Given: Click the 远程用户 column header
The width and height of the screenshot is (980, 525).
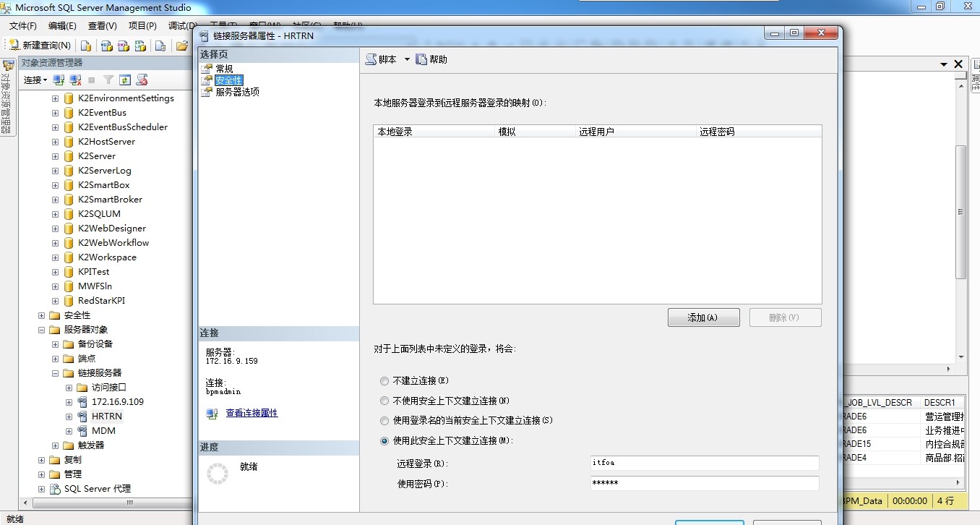Looking at the screenshot, I should pos(636,132).
